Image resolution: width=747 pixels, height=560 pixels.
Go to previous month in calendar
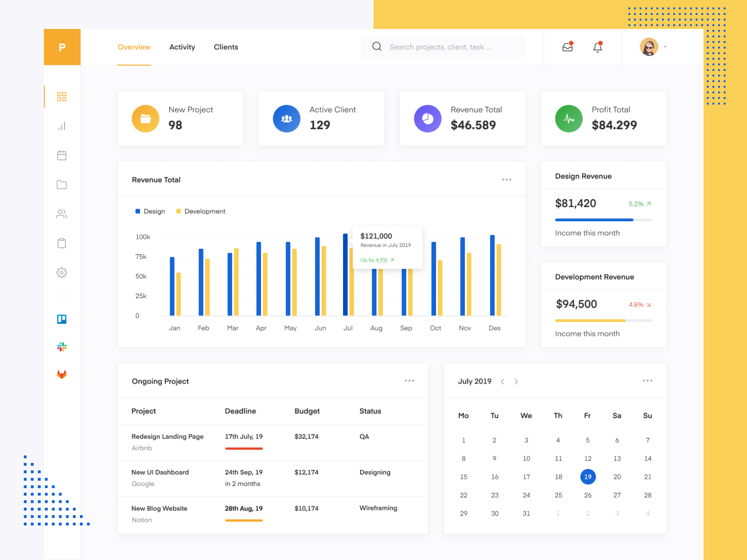502,381
